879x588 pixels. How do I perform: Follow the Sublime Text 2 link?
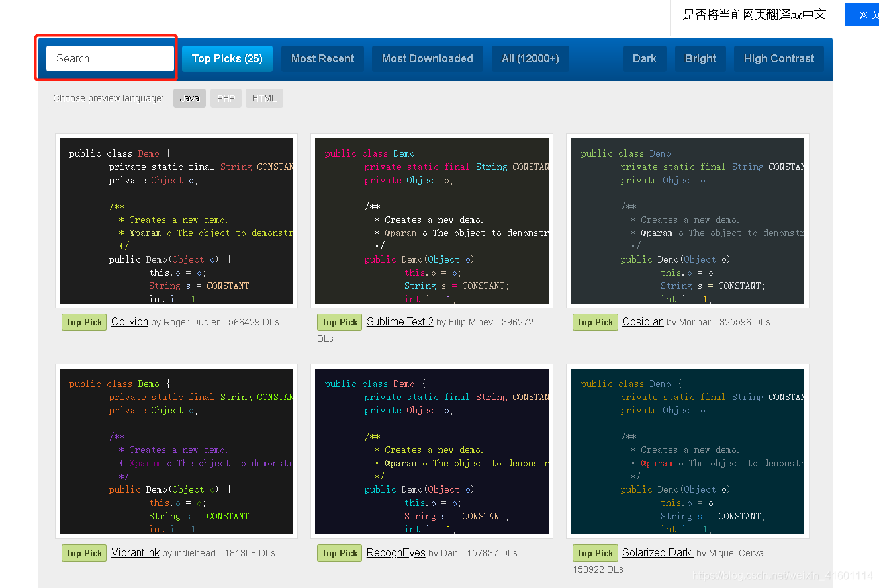coord(400,321)
